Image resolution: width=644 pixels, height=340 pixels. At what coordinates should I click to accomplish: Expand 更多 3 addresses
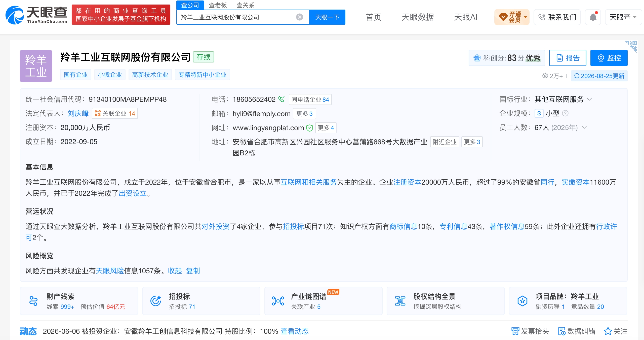pyautogui.click(x=472, y=142)
